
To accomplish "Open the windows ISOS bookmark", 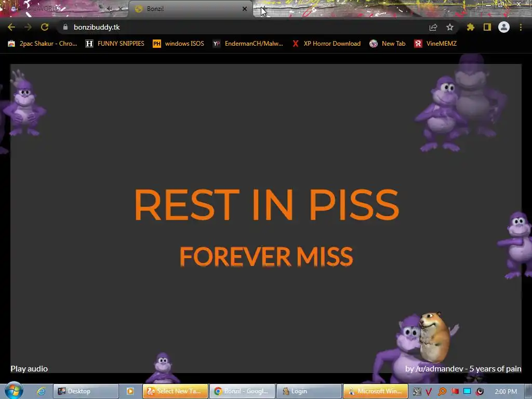I will click(x=179, y=44).
